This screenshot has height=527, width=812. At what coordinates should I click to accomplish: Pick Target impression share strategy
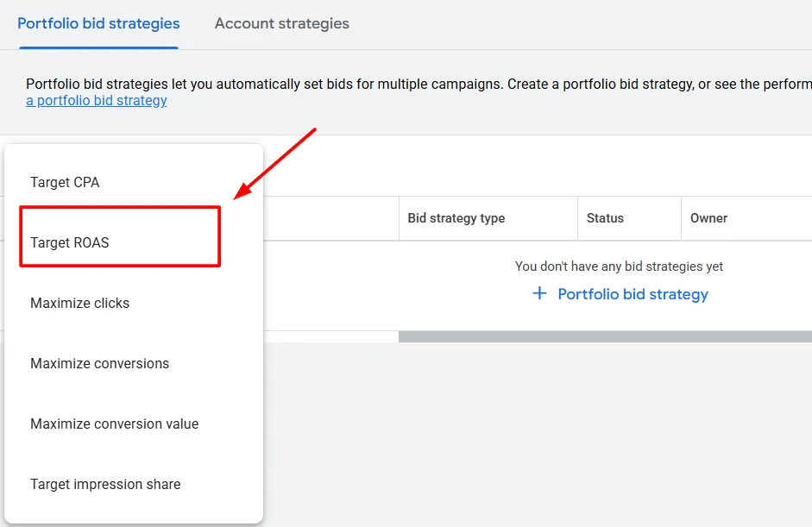tap(105, 484)
